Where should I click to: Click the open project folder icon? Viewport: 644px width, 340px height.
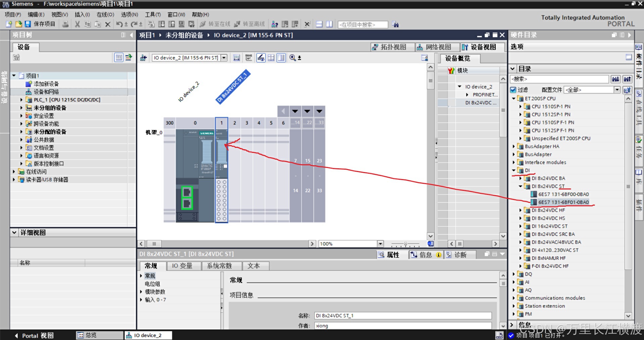tap(18, 24)
